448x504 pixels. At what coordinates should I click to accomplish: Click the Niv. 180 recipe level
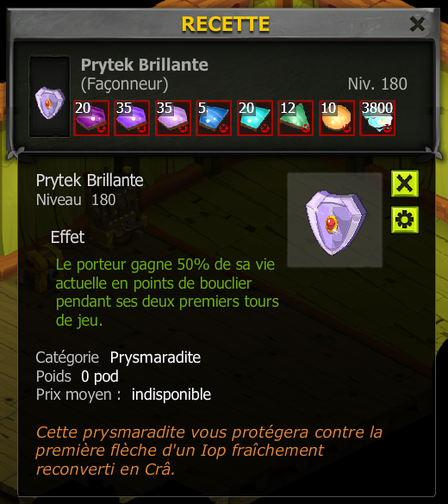[x=377, y=84]
